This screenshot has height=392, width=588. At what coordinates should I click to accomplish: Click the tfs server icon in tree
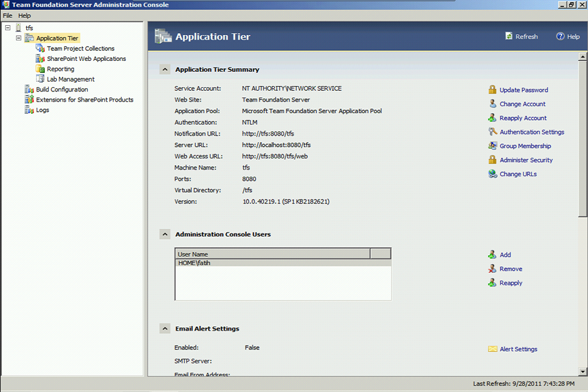point(18,28)
